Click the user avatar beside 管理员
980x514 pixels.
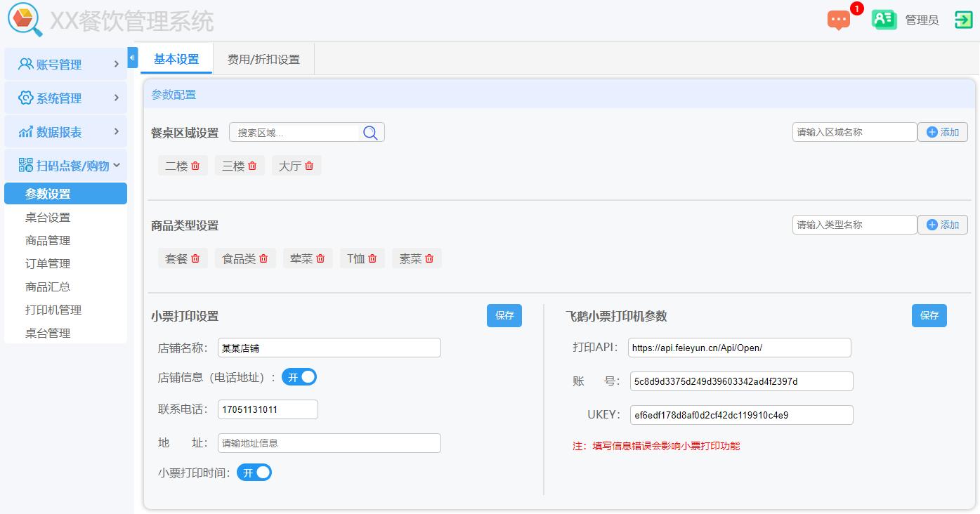884,20
